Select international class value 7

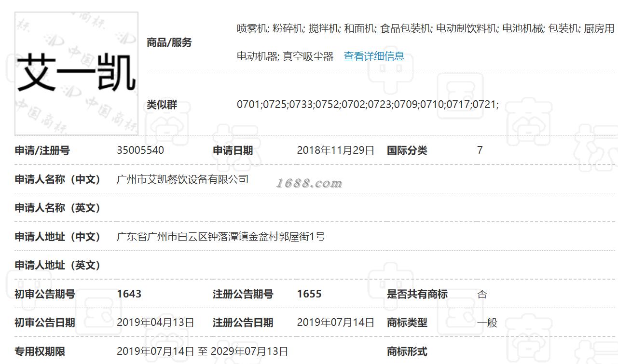[x=480, y=150]
